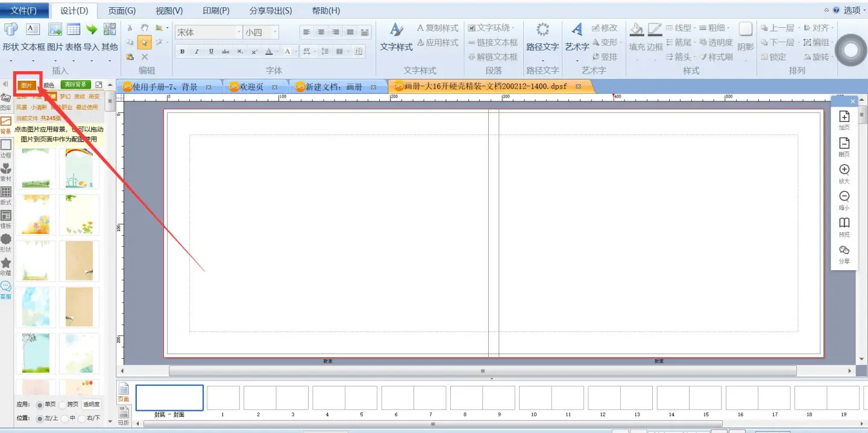Click the 文本框 text box icon
The height and width of the screenshot is (433, 868).
[33, 31]
